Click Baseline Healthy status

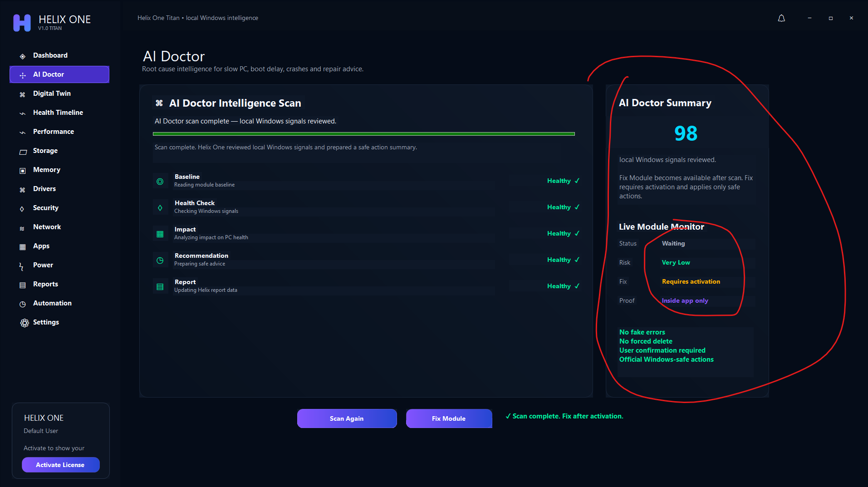563,181
